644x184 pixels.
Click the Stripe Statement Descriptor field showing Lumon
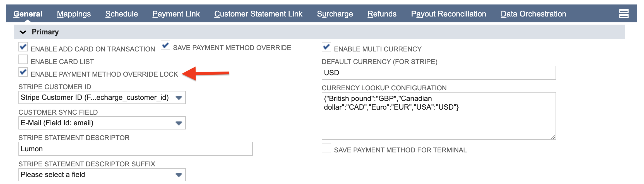[134, 149]
